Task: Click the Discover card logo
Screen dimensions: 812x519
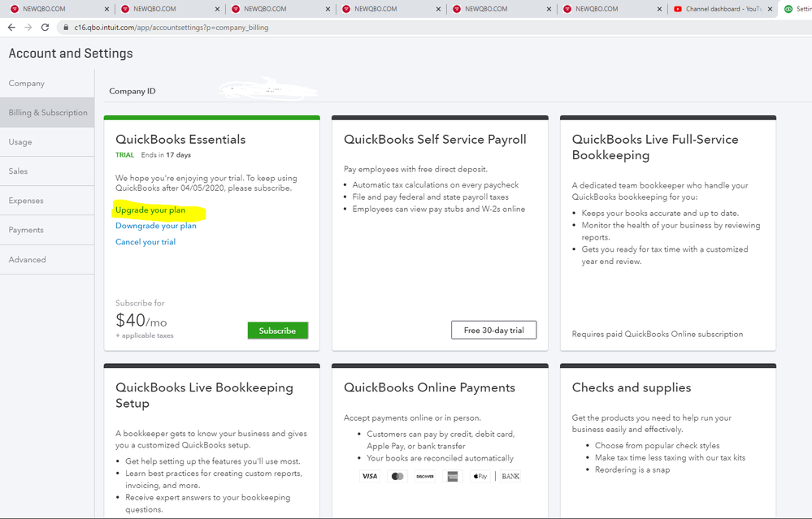Action: 425,476
